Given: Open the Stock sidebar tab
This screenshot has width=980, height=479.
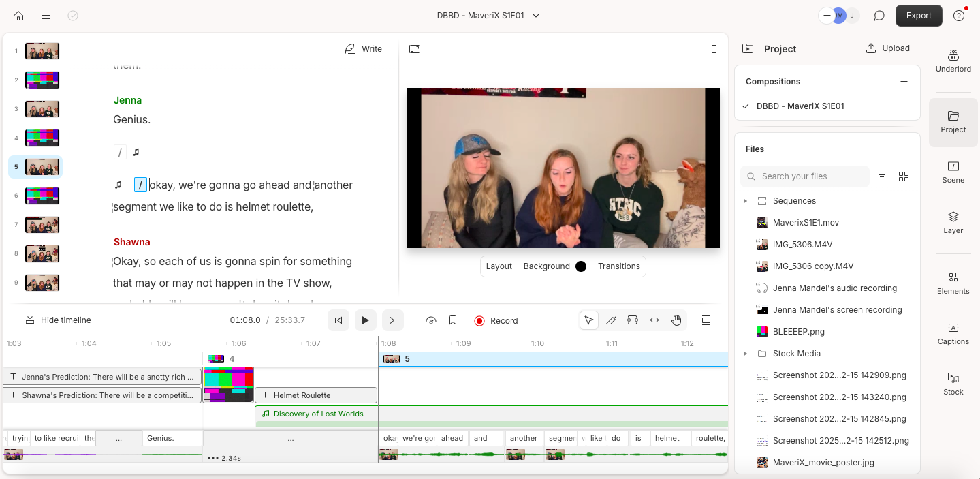Looking at the screenshot, I should (x=953, y=384).
